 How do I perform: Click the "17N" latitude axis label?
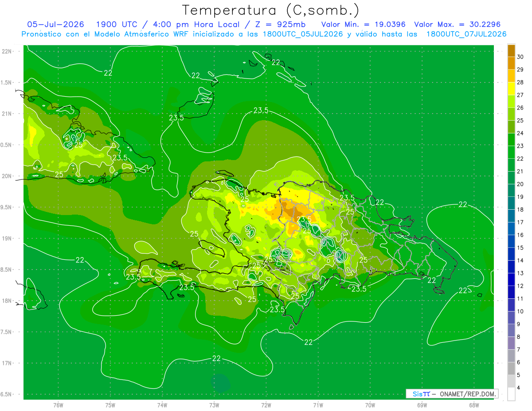tap(6, 363)
